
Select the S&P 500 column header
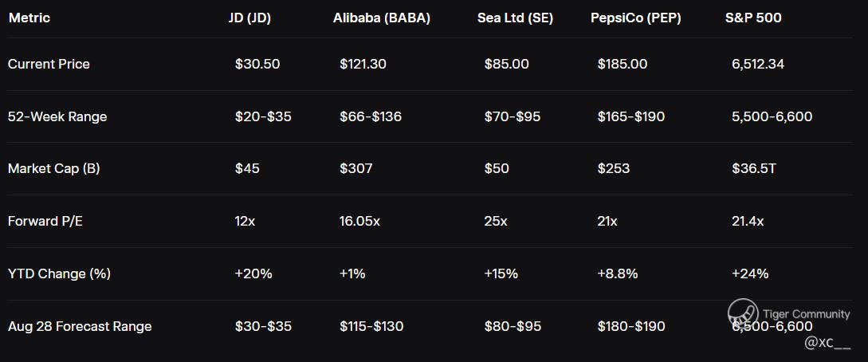point(752,18)
